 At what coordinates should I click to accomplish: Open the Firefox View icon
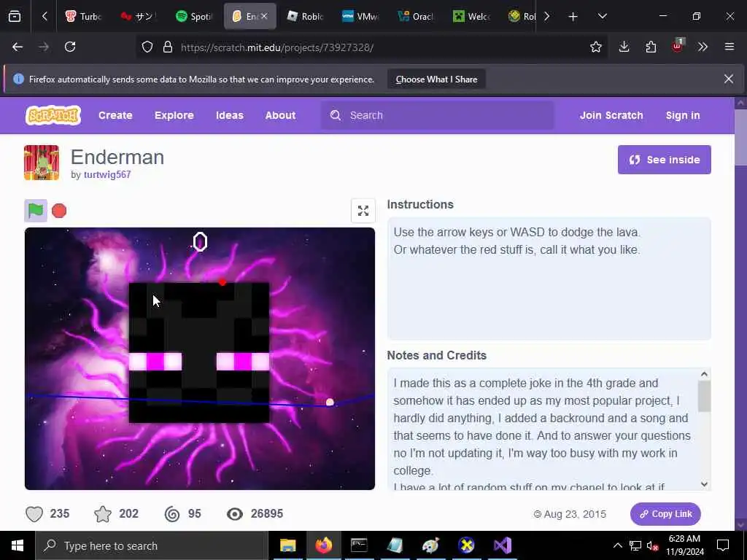pos(15,17)
